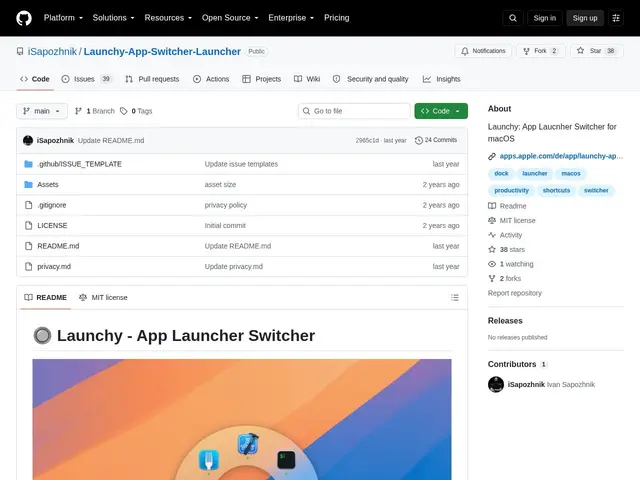This screenshot has width=640, height=480.
Task: Open the Releases heading link
Action: (x=505, y=321)
